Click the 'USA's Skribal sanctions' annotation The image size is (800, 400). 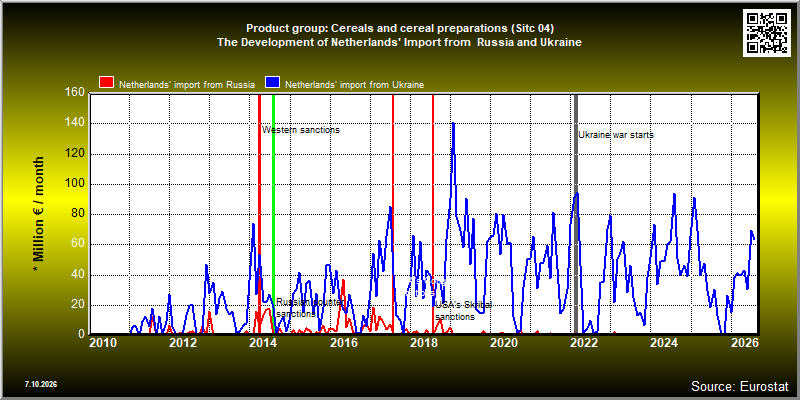pos(463,311)
